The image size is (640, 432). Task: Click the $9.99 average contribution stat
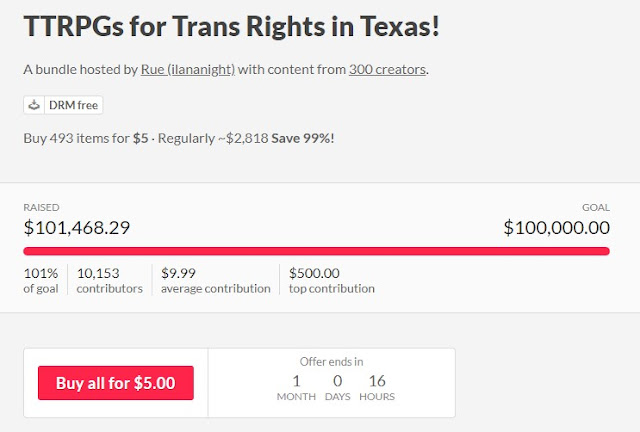click(x=215, y=280)
